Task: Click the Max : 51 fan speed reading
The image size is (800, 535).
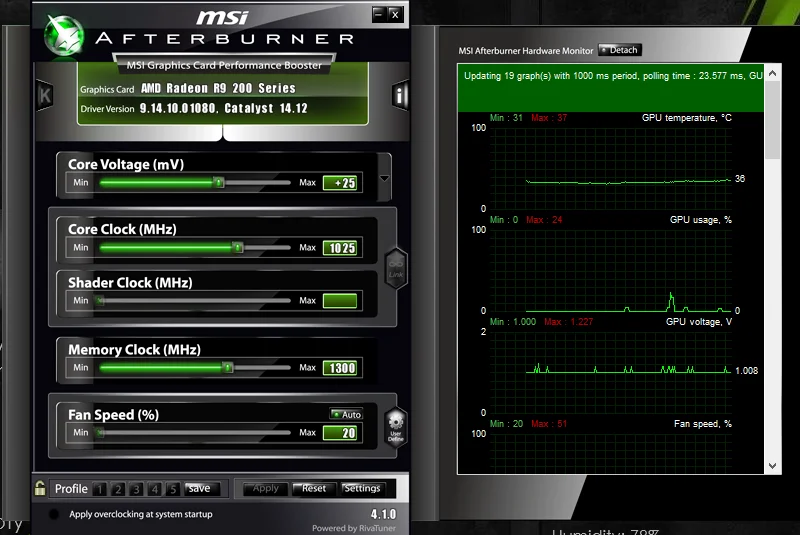Action: 549,424
